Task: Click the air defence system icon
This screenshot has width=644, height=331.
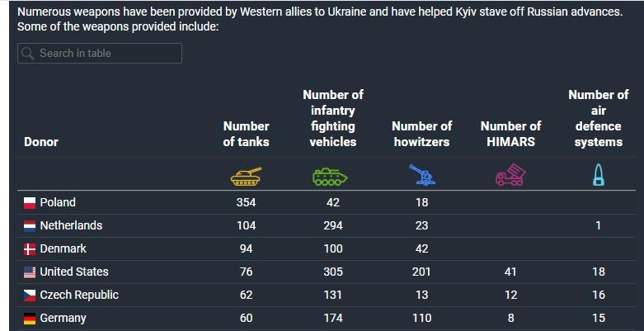Action: (x=598, y=175)
